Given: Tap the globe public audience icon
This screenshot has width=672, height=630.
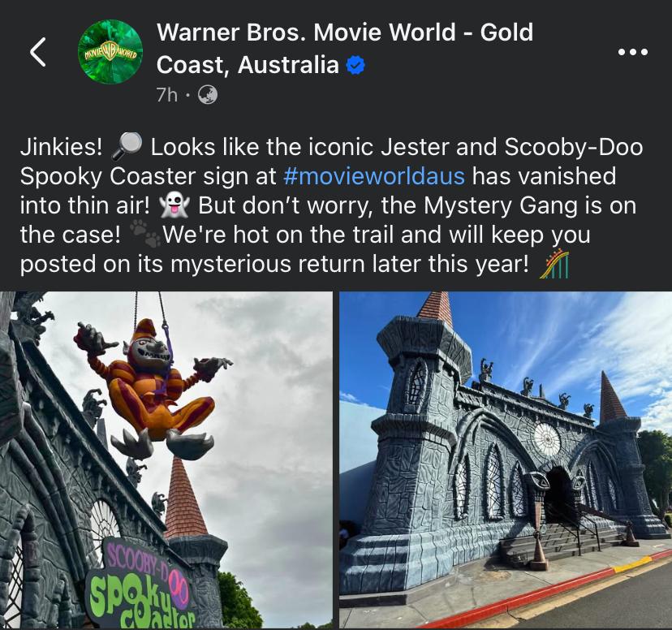Looking at the screenshot, I should [x=208, y=95].
